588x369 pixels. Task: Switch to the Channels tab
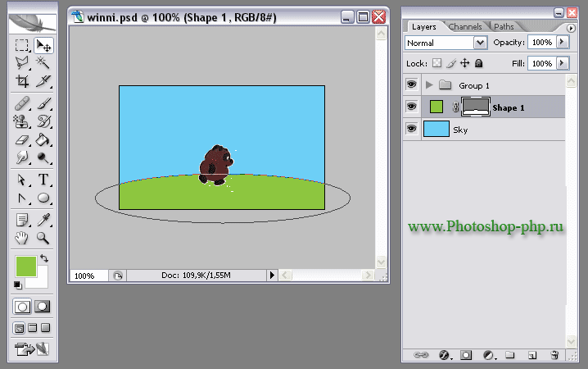(x=465, y=27)
